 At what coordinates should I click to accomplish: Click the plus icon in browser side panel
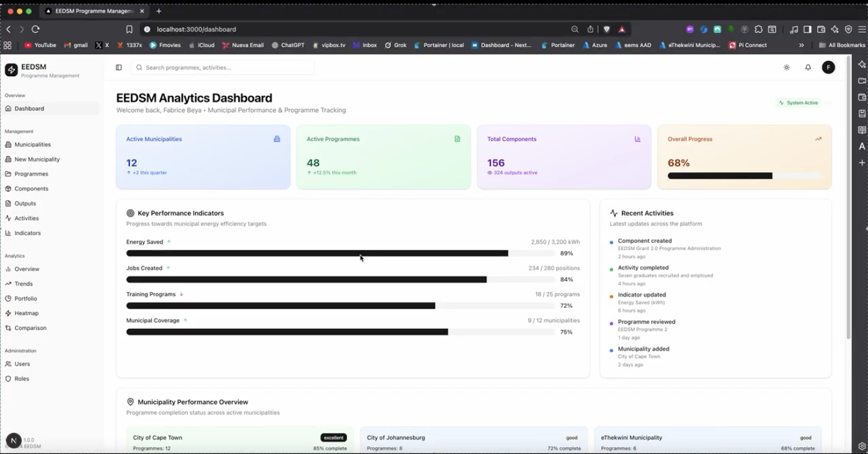point(862,162)
